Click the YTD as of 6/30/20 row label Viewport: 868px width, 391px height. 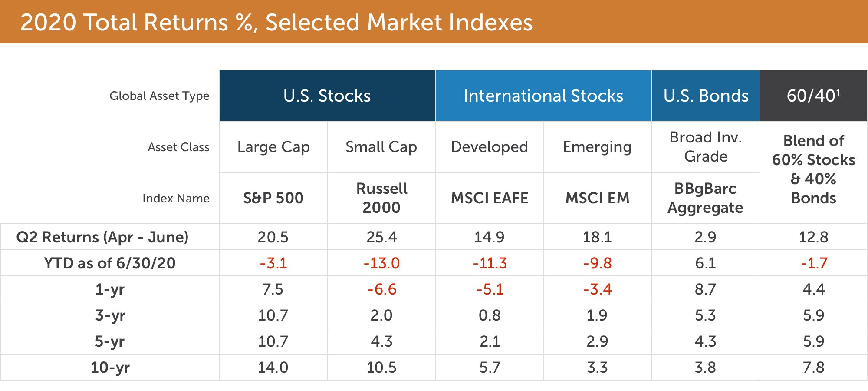[110, 263]
